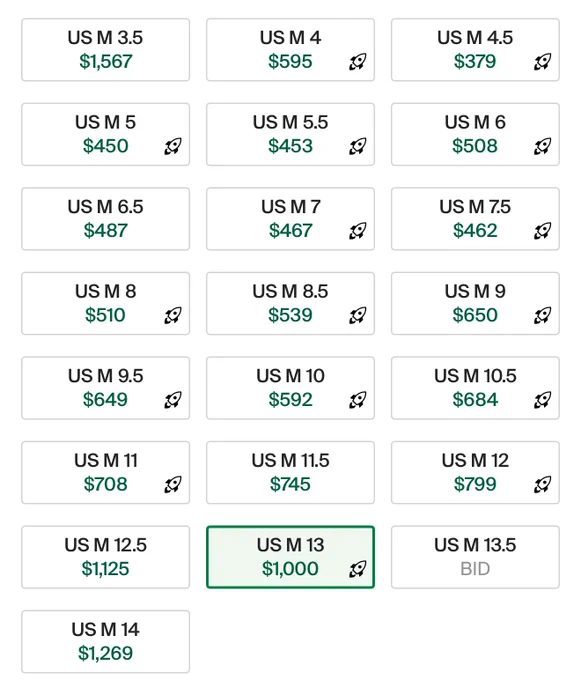Choose the US M 6.5 size option
This screenshot has height=680, width=581.
pos(106,219)
